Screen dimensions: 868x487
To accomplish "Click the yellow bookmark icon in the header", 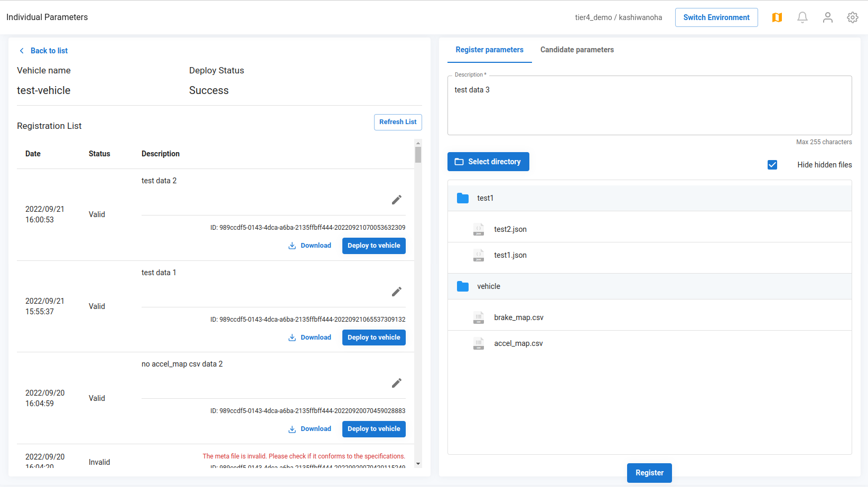I will pos(777,17).
